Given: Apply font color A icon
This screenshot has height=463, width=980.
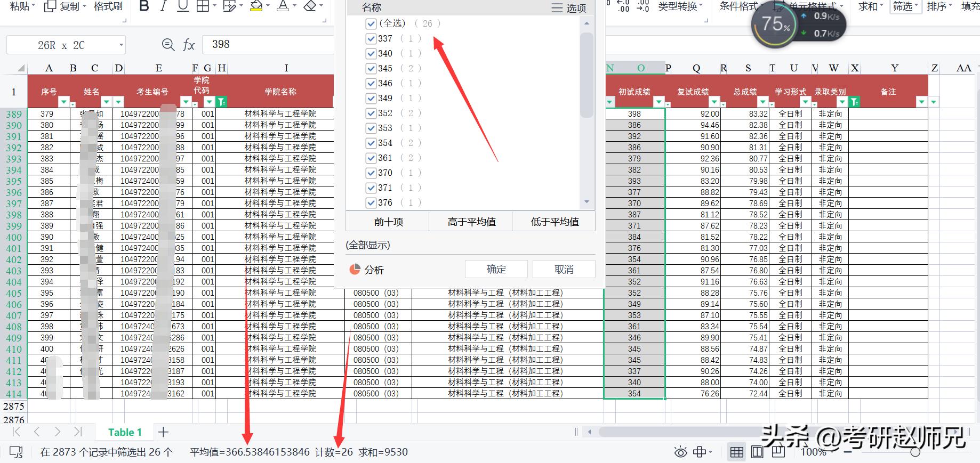Looking at the screenshot, I should [x=283, y=6].
